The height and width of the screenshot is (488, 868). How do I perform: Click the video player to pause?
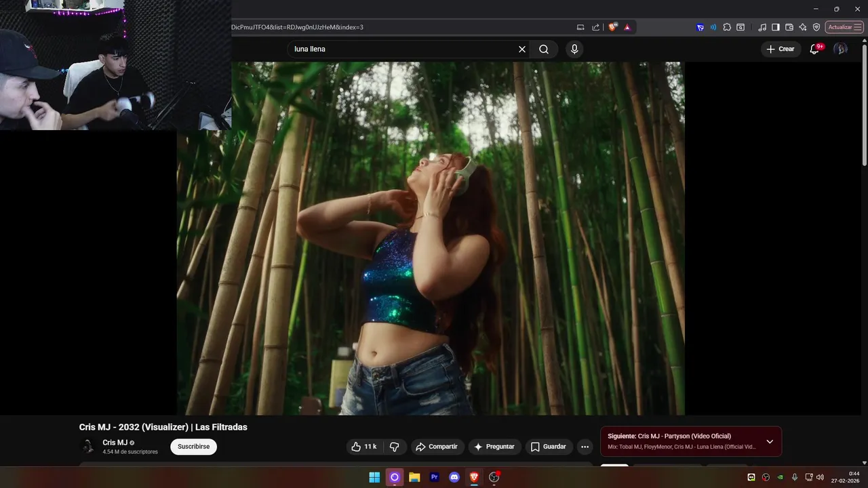[x=431, y=239]
